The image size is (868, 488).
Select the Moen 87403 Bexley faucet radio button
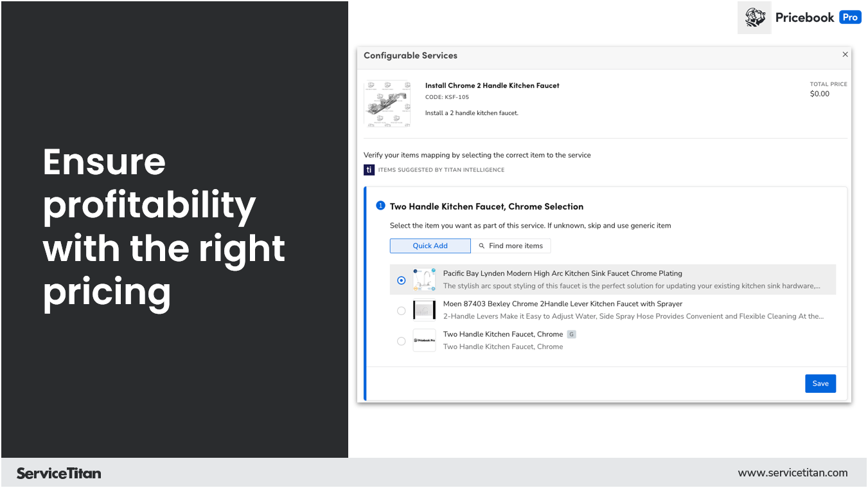click(x=402, y=311)
